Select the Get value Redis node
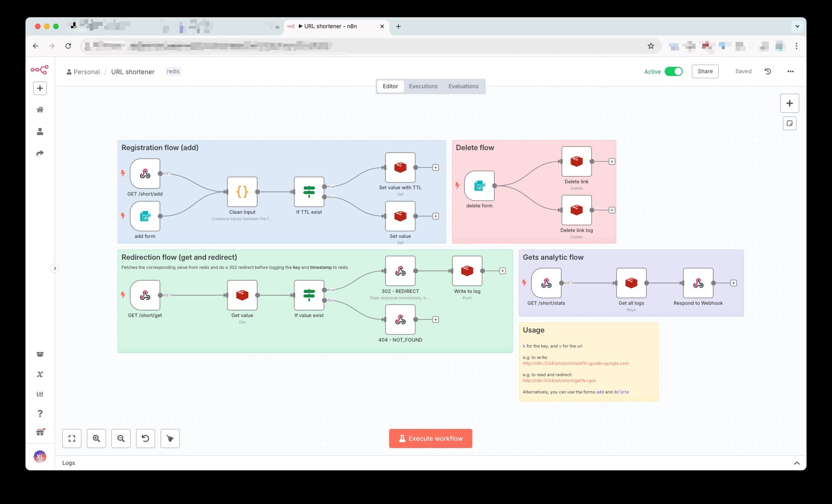832x504 pixels. coord(242,295)
